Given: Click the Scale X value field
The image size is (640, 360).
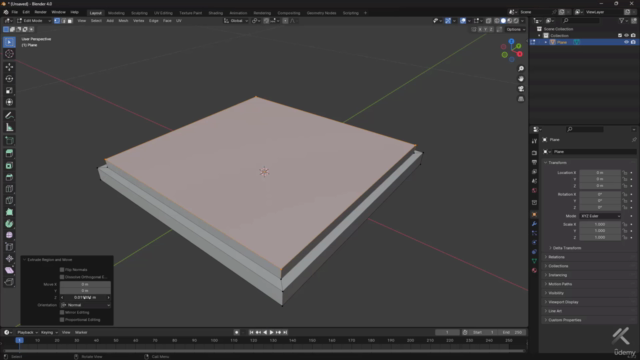Looking at the screenshot, I should [x=600, y=224].
